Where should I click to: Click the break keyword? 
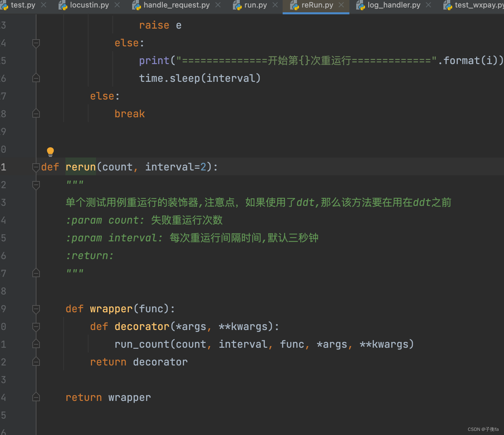coord(130,114)
